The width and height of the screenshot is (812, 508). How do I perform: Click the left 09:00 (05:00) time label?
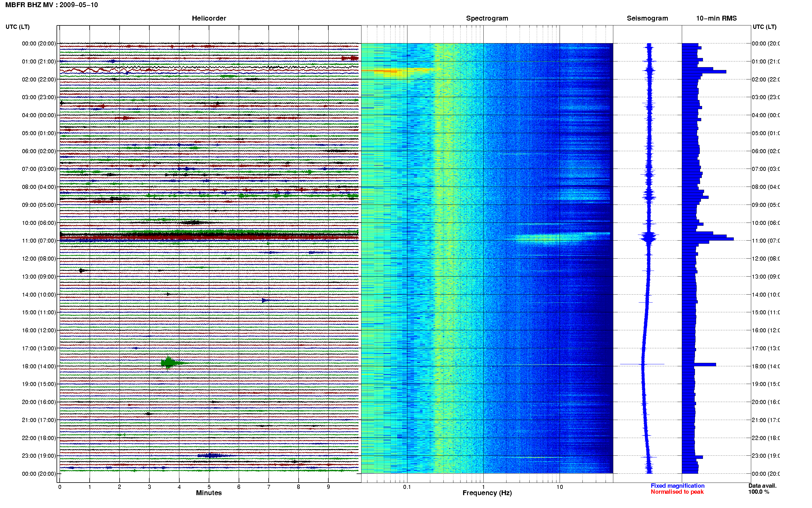point(39,205)
